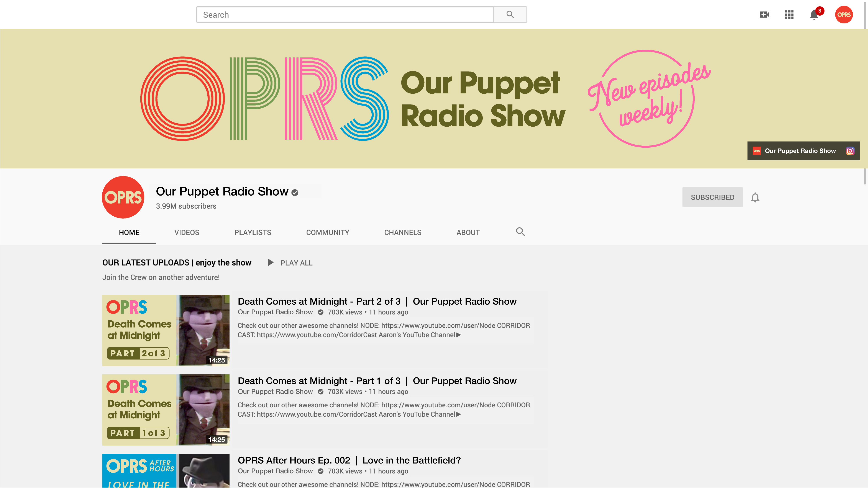Open the OPRS account avatar menu
The height and width of the screenshot is (488, 868).
point(844,15)
